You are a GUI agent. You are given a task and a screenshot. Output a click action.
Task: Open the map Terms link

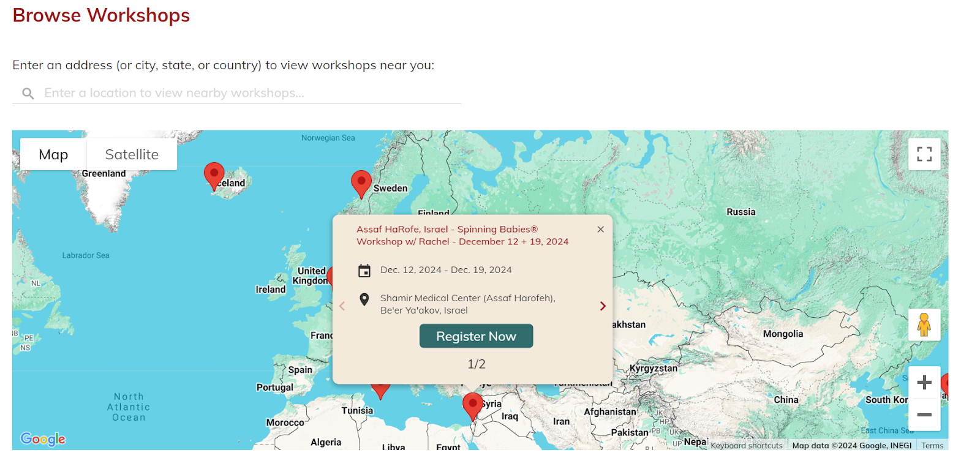(x=932, y=445)
